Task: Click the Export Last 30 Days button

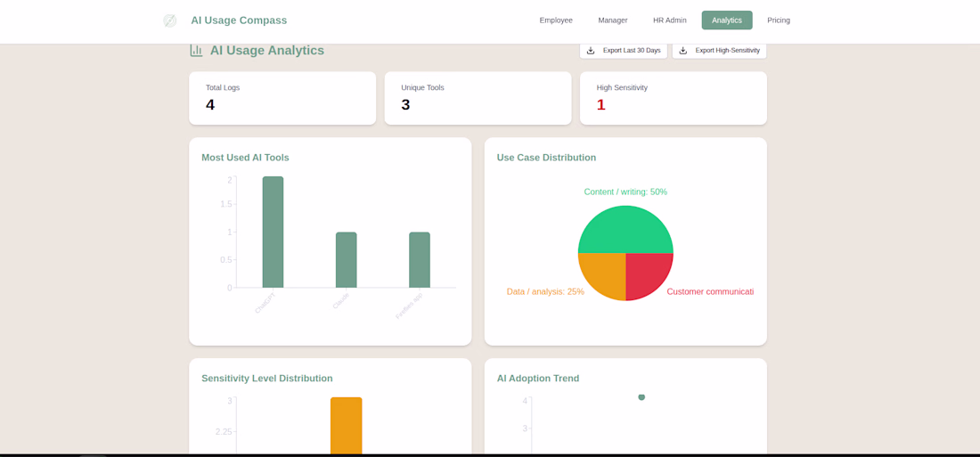Action: [624, 51]
